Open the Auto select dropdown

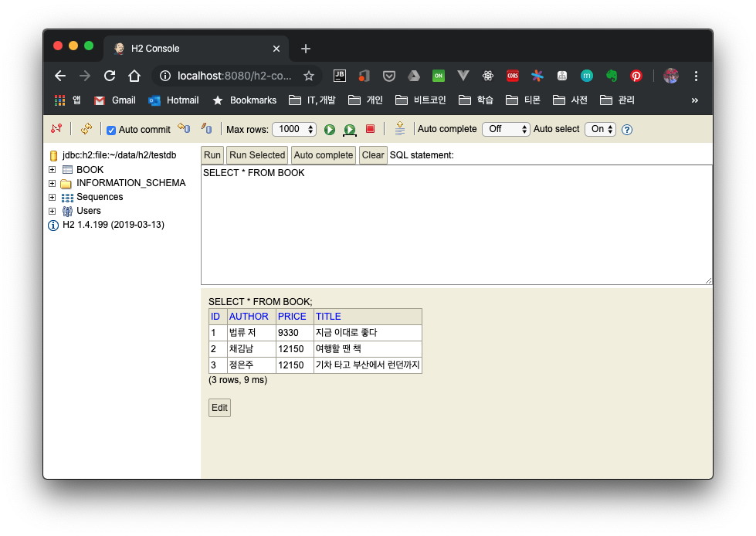600,129
